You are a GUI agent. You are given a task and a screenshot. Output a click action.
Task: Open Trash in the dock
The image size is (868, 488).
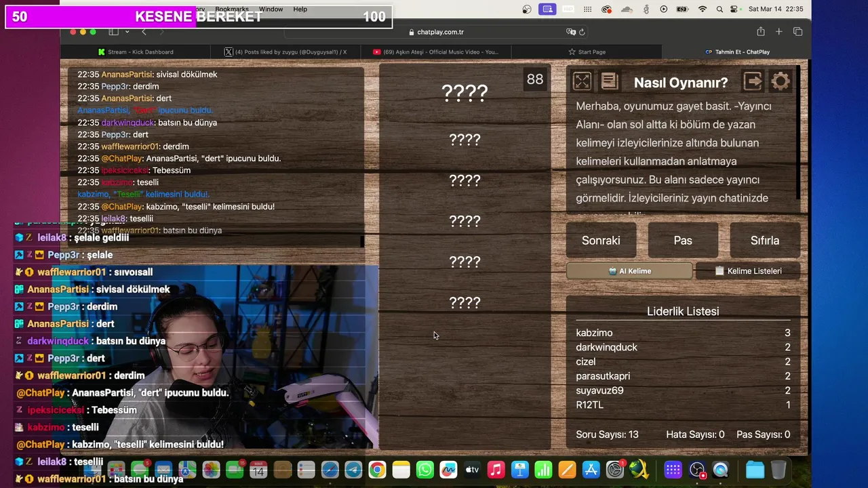tap(778, 470)
